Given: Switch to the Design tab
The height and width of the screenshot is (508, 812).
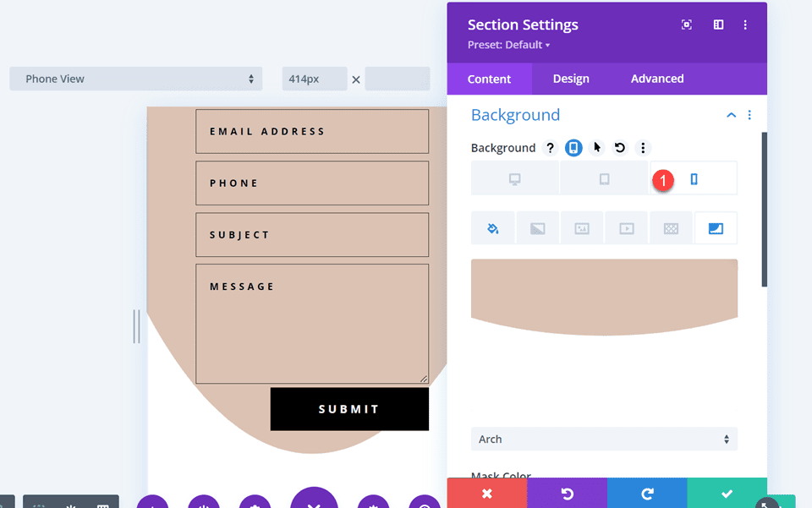Looking at the screenshot, I should click(x=571, y=79).
